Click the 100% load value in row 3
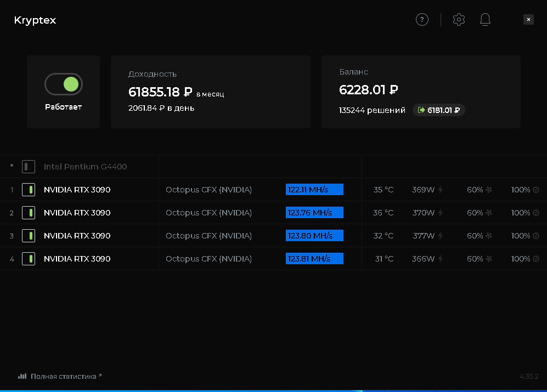547x392 pixels. 521,236
